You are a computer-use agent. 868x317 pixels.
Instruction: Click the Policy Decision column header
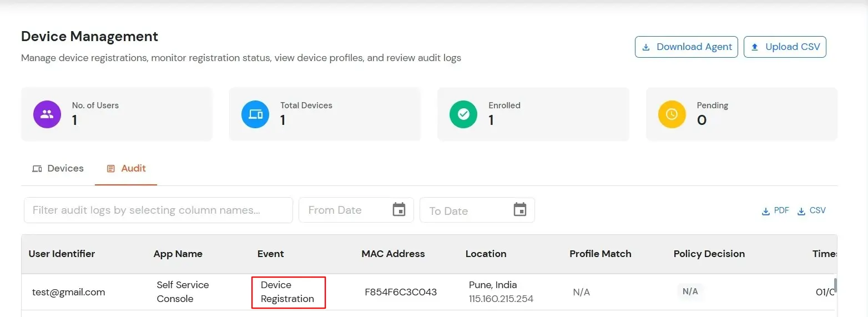(709, 254)
